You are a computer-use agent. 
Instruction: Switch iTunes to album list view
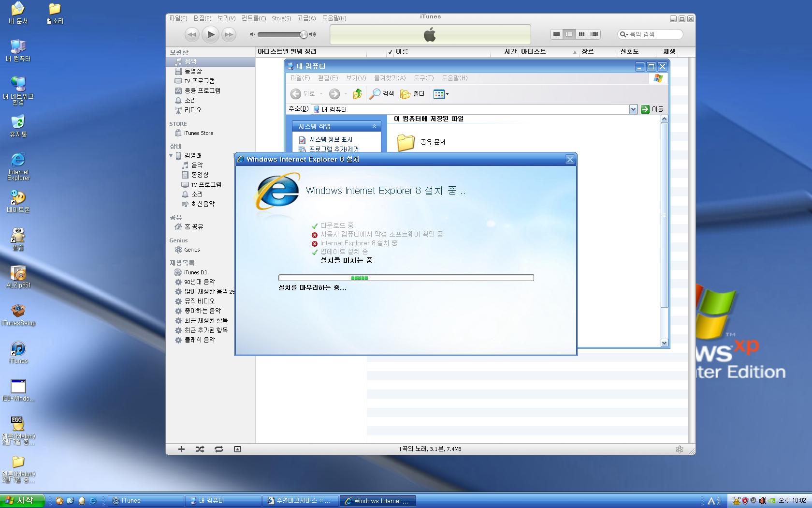point(569,34)
